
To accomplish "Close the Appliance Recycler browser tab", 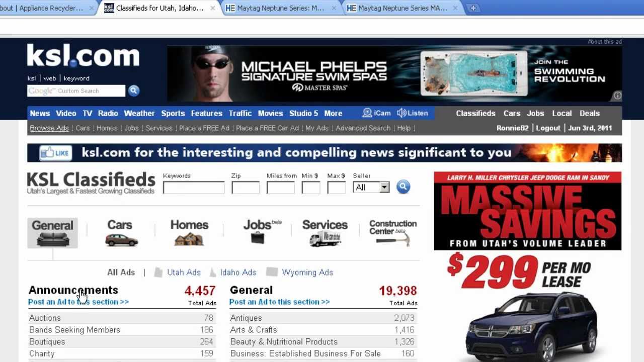I will pos(92,8).
